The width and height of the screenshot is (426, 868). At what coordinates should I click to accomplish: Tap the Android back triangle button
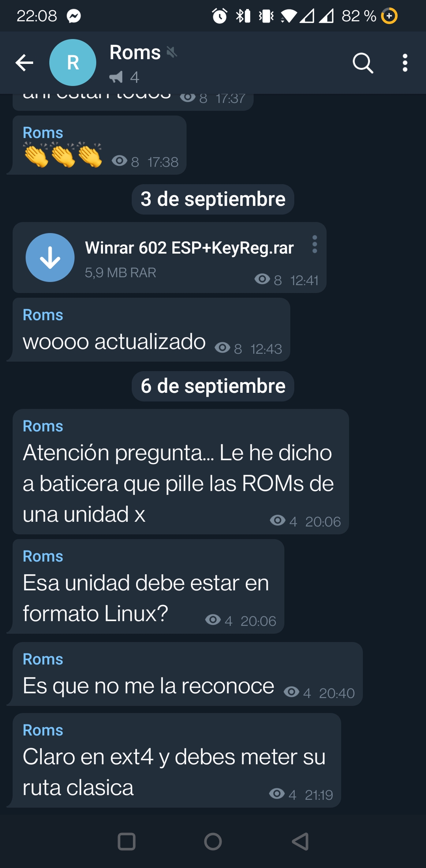point(300,842)
